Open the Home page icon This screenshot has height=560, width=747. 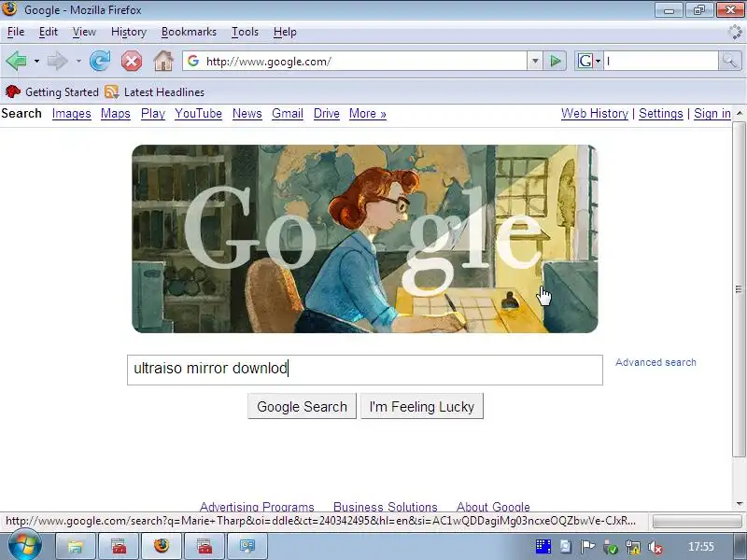click(x=163, y=61)
